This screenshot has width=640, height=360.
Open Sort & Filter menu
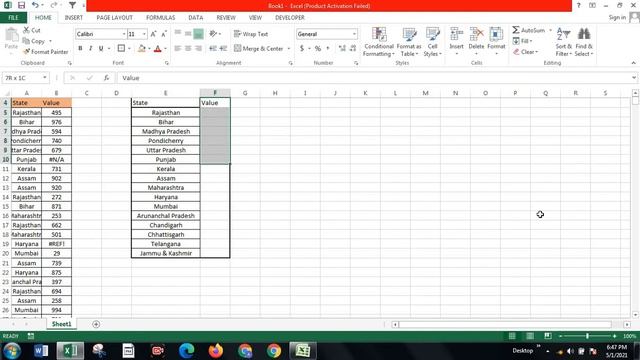pos(563,42)
